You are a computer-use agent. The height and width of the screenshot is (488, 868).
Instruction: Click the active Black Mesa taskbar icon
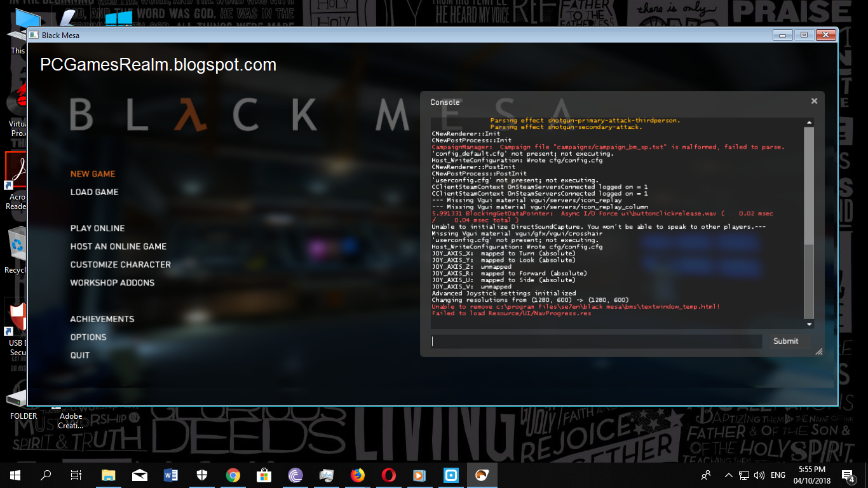[x=482, y=475]
